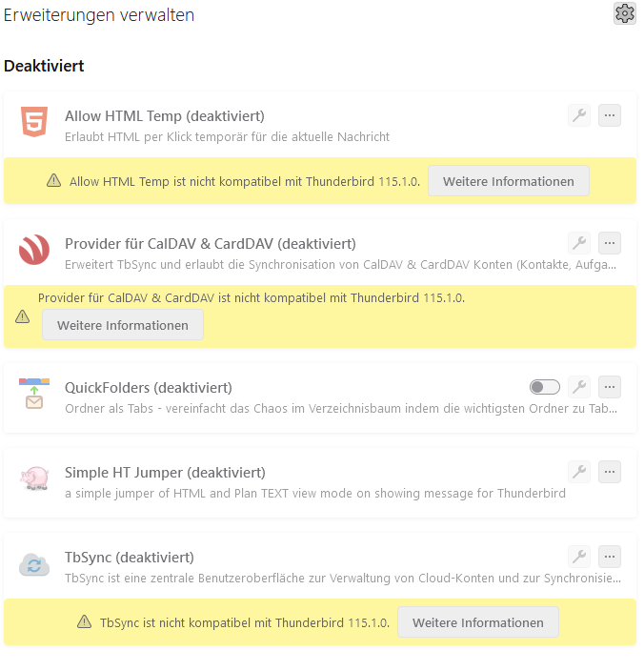Open the QuickFolders wrench options
The height and width of the screenshot is (671, 644).
pyautogui.click(x=579, y=387)
